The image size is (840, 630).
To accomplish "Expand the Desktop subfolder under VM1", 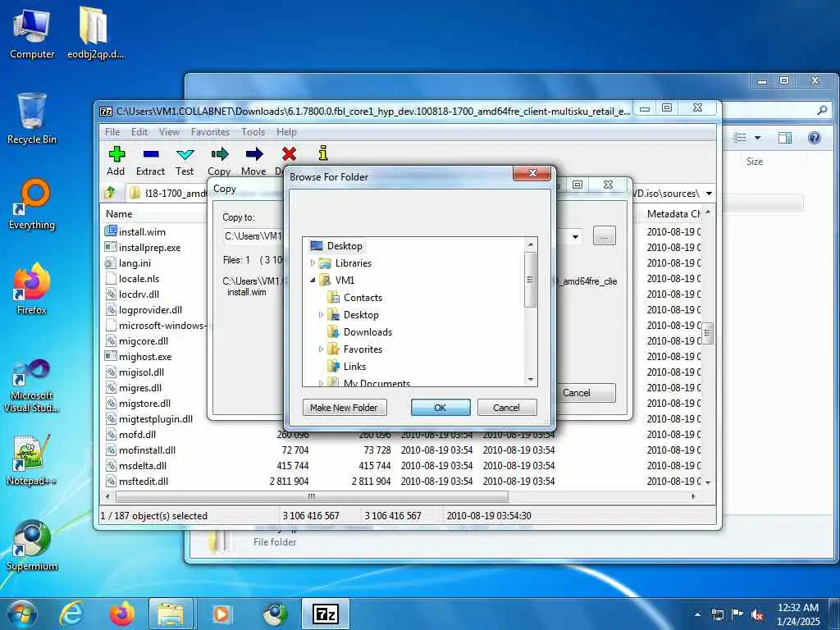I will (x=321, y=314).
